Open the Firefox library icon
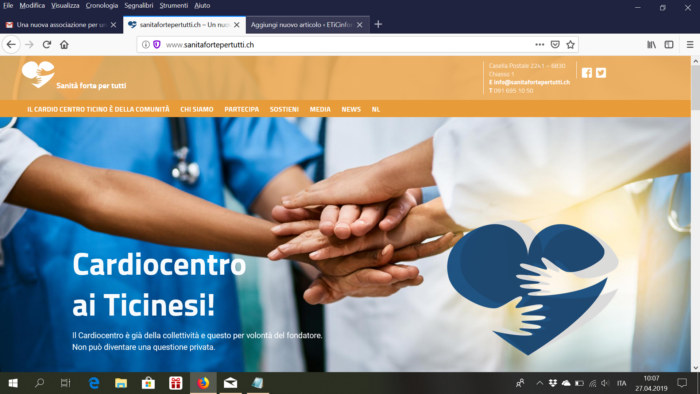The image size is (700, 394). 651,45
